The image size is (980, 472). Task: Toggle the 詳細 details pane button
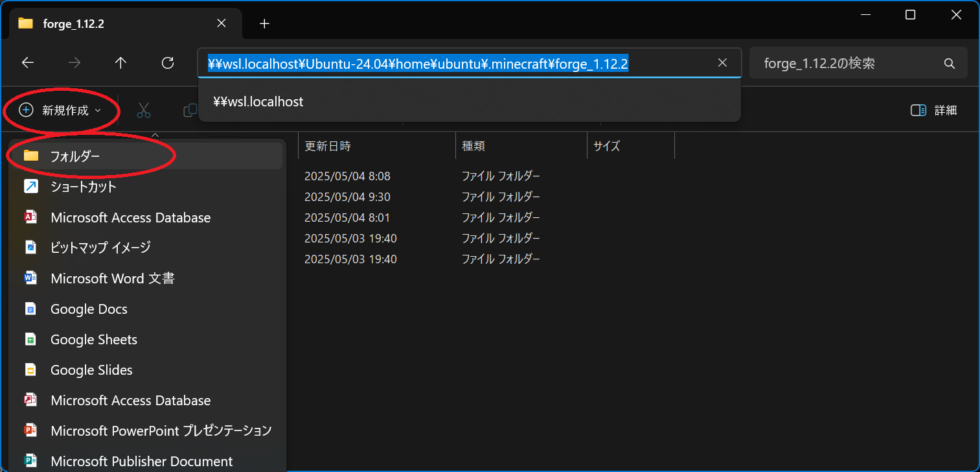coord(933,110)
